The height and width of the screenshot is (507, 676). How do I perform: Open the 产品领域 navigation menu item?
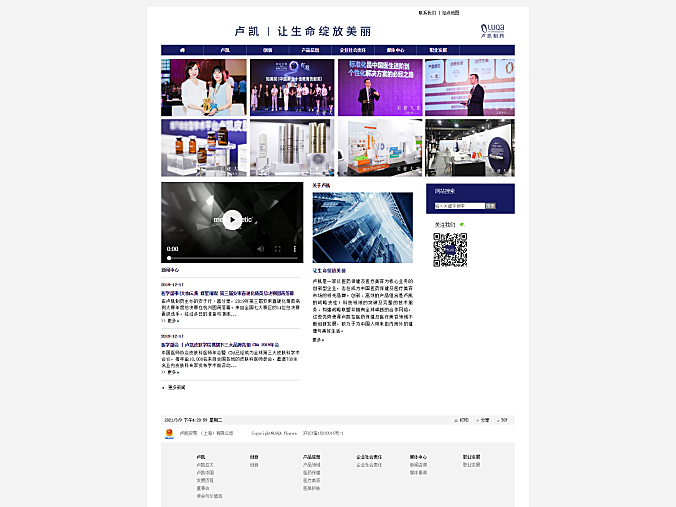pos(310,50)
